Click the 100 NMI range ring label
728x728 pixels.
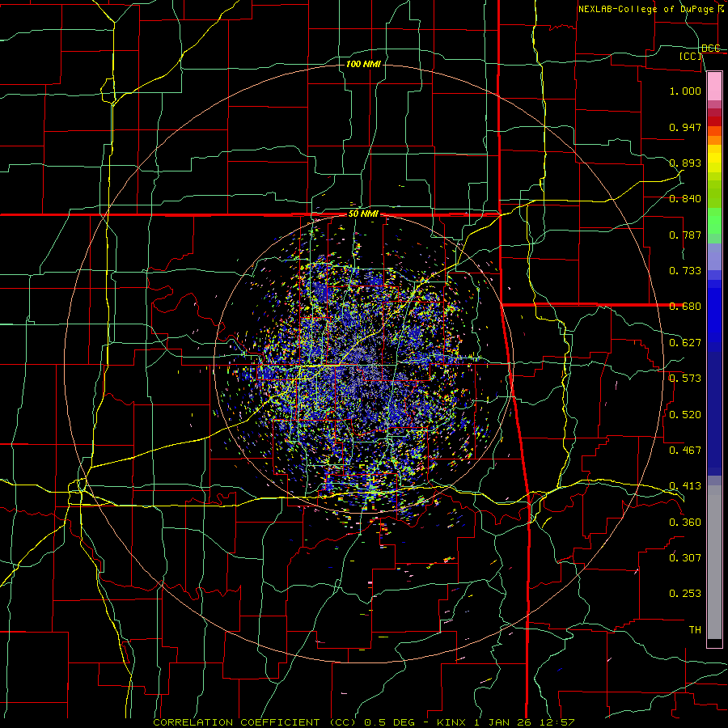[x=363, y=64]
